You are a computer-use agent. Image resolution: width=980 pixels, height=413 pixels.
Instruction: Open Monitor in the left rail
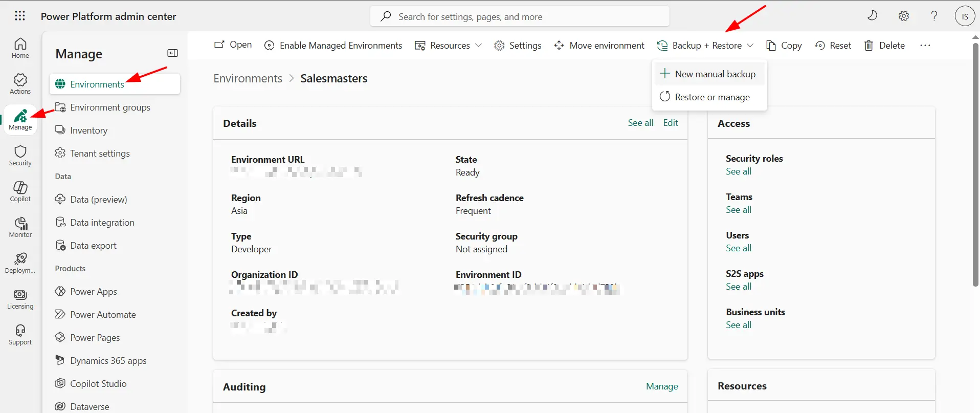(x=20, y=227)
